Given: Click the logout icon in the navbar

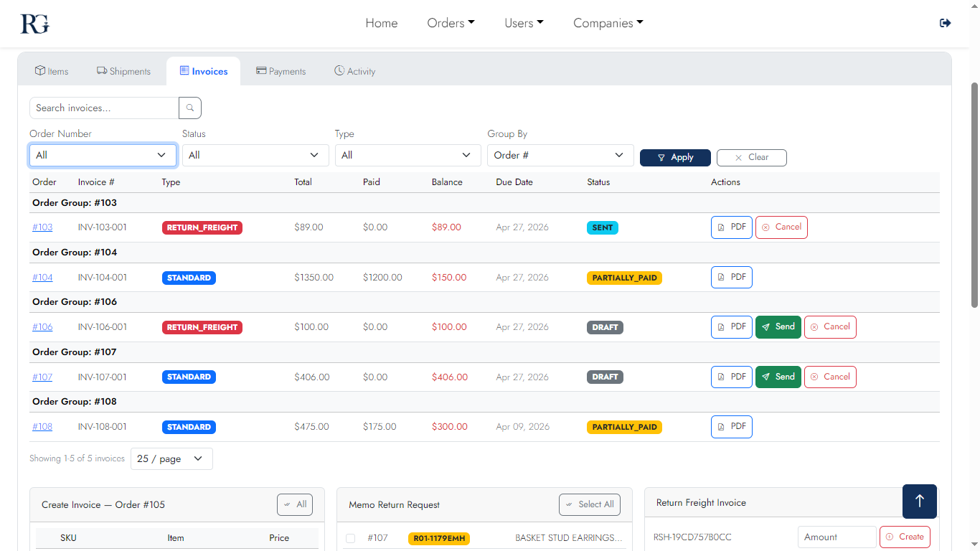Looking at the screenshot, I should click(945, 22).
